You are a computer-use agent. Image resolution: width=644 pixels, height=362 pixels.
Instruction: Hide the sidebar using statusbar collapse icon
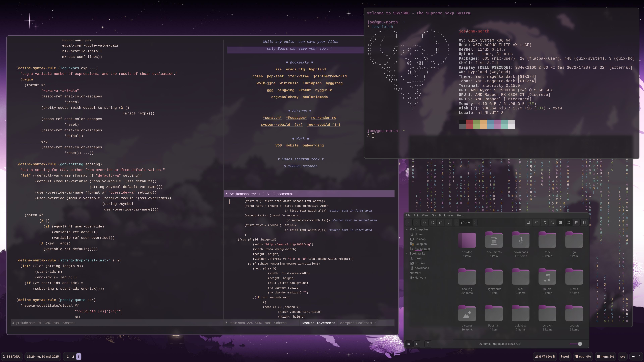[428, 344]
